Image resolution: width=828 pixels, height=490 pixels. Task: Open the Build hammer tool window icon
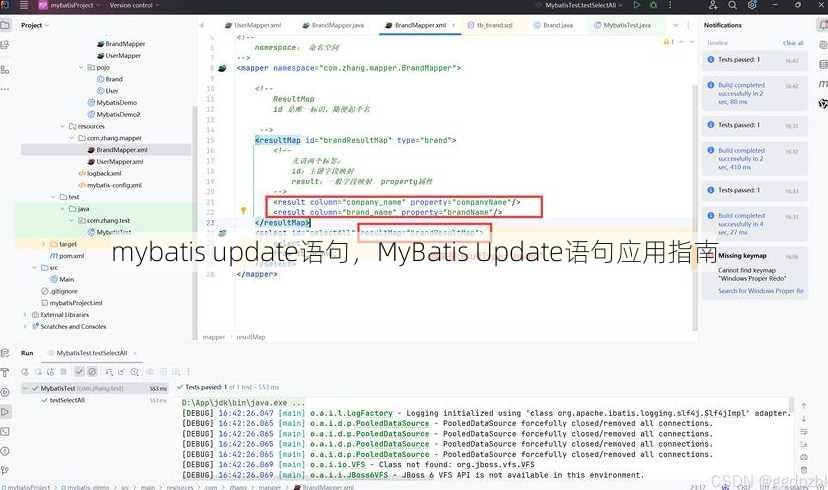tap(5, 372)
